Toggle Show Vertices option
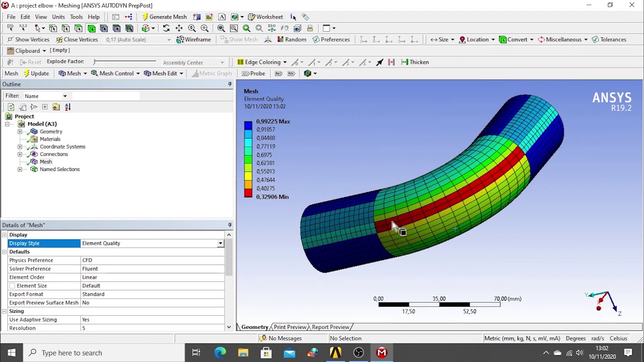Viewport: 644px width, 362px height. 28,39
